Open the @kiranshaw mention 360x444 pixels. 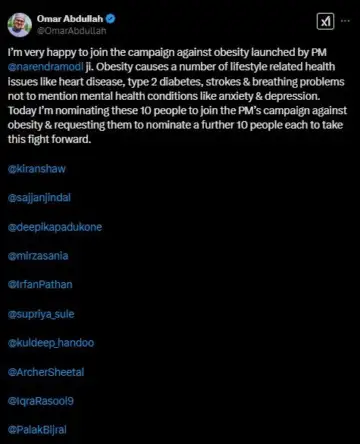coord(37,169)
